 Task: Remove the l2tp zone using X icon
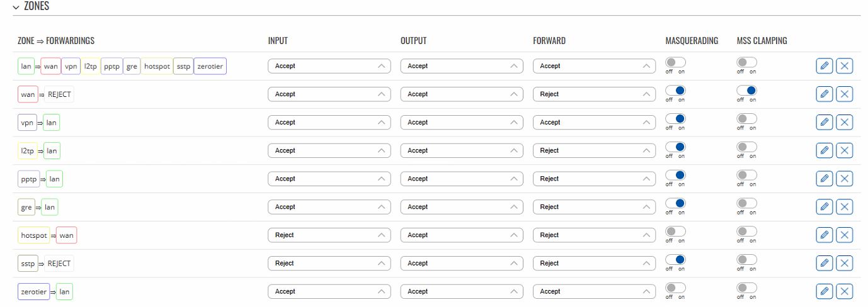coord(845,150)
